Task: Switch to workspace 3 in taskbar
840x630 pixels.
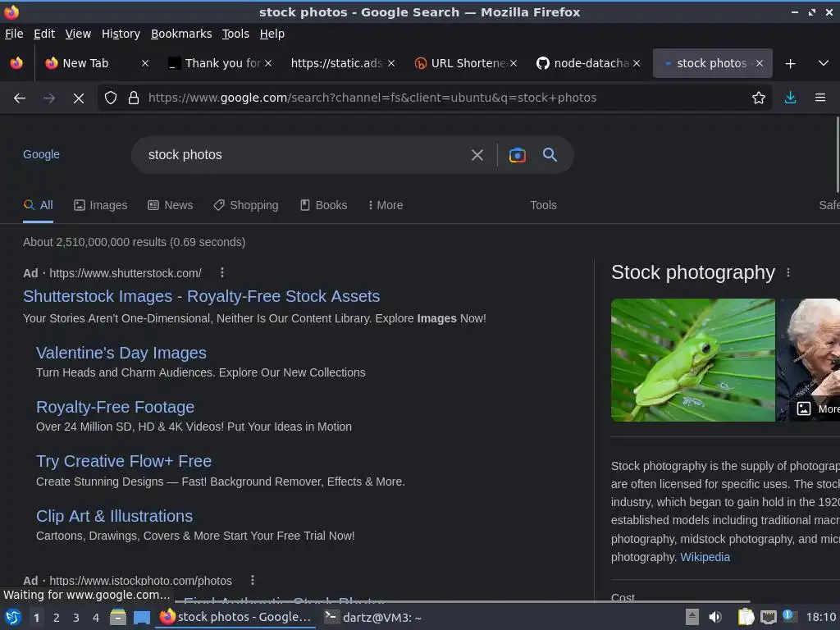Action: point(76,618)
